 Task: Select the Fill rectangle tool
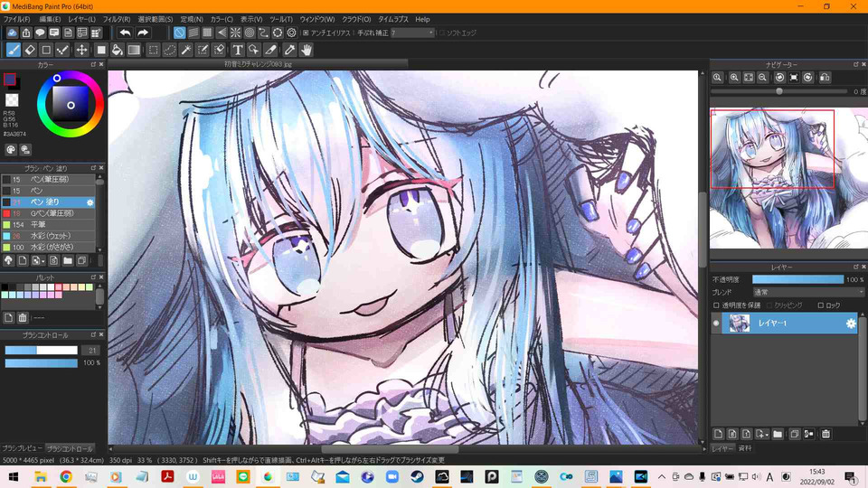tap(101, 51)
